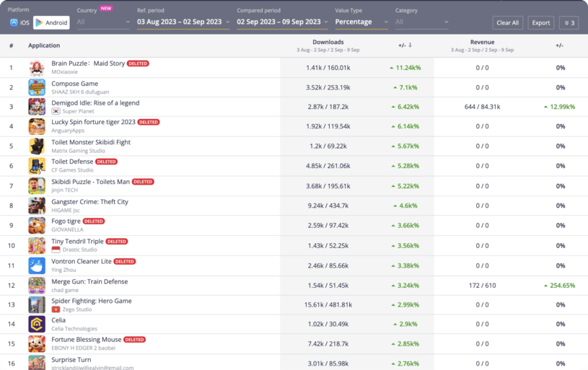Open Gangster Crime: Theft City title
588x370 pixels.
click(x=89, y=202)
